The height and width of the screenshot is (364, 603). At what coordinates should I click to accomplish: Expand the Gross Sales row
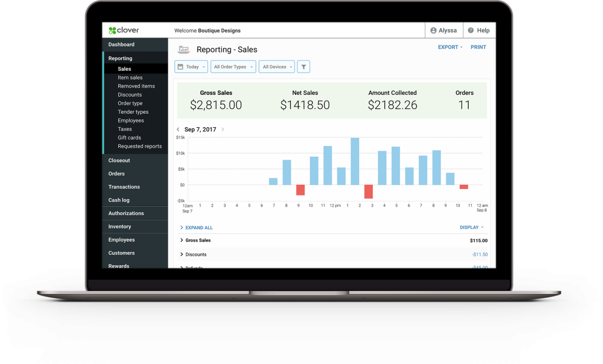181,240
